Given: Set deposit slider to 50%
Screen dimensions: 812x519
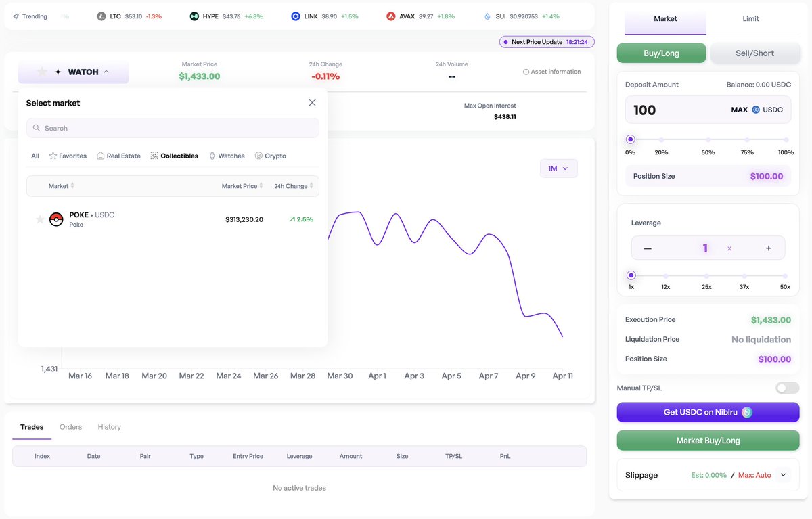Looking at the screenshot, I should click(708, 139).
